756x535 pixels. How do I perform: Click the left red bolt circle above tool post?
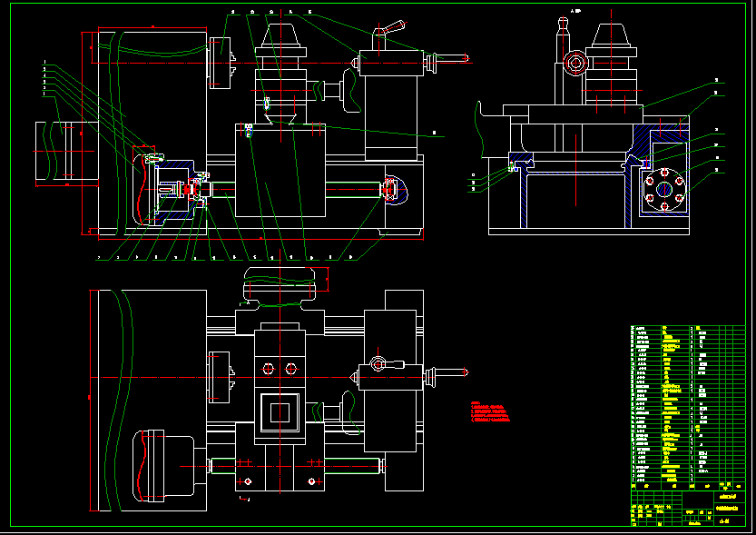[267, 368]
